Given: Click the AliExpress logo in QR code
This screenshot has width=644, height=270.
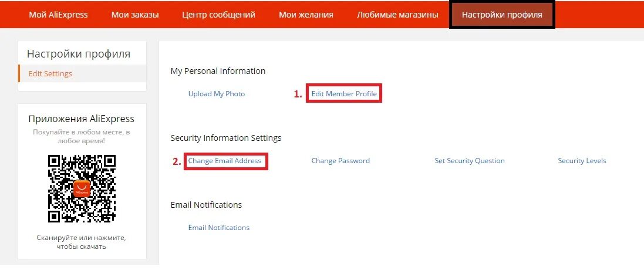Looking at the screenshot, I should [82, 188].
